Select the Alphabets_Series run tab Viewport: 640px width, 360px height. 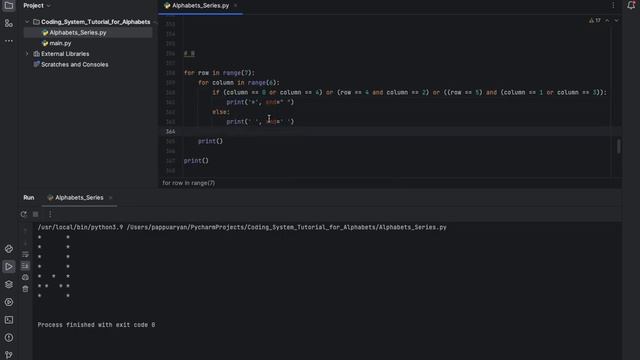(79, 198)
